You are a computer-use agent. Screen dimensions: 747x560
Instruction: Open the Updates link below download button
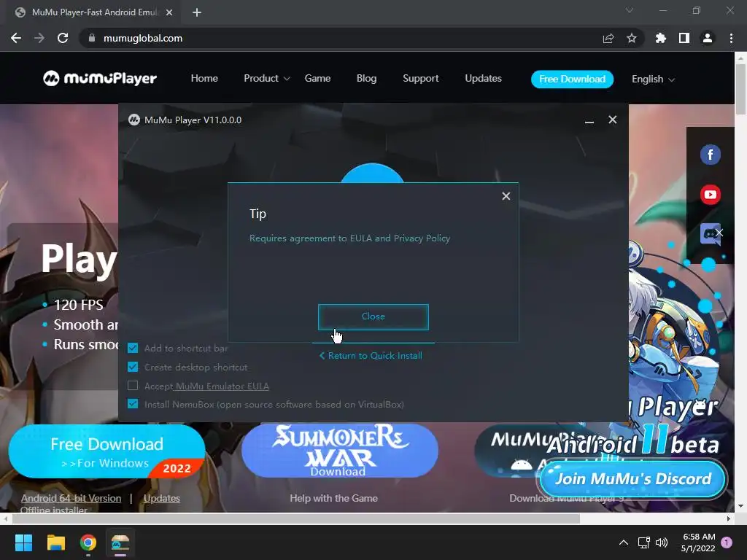click(161, 499)
